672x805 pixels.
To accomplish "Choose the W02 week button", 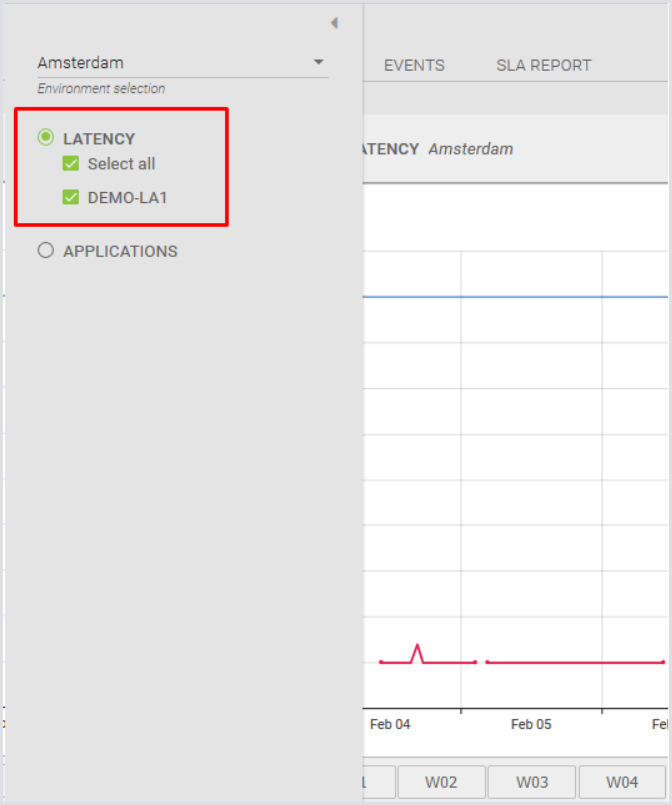I will point(441,782).
